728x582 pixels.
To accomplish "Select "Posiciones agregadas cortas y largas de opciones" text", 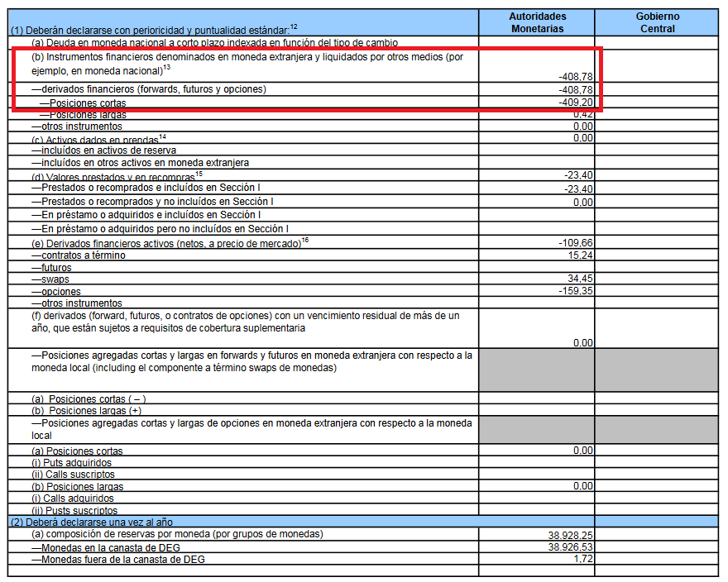I will [251, 429].
